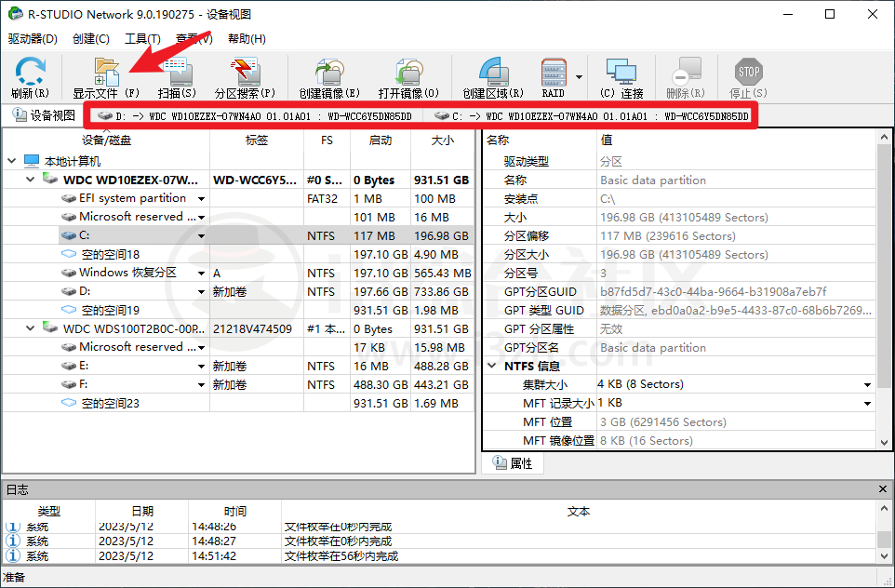Open dropdown arrow for Windows 恢复分区
The height and width of the screenshot is (588, 895).
coord(202,274)
